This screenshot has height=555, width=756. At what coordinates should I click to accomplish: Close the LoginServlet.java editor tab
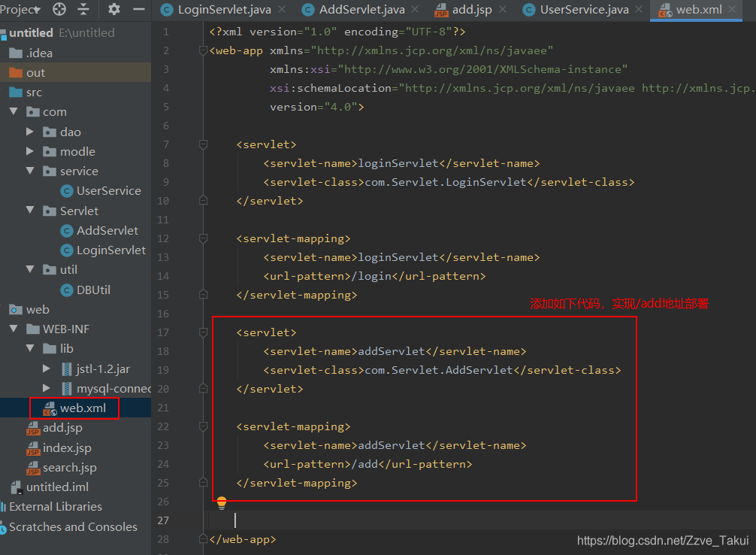[x=281, y=10]
